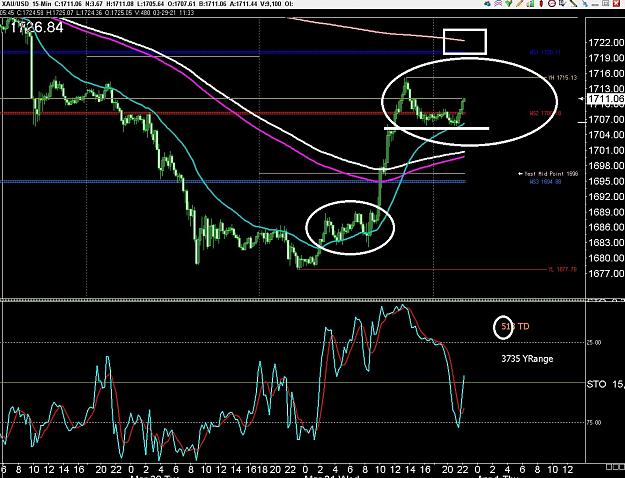
Task: Close the chart with red X
Action: pos(616,4)
